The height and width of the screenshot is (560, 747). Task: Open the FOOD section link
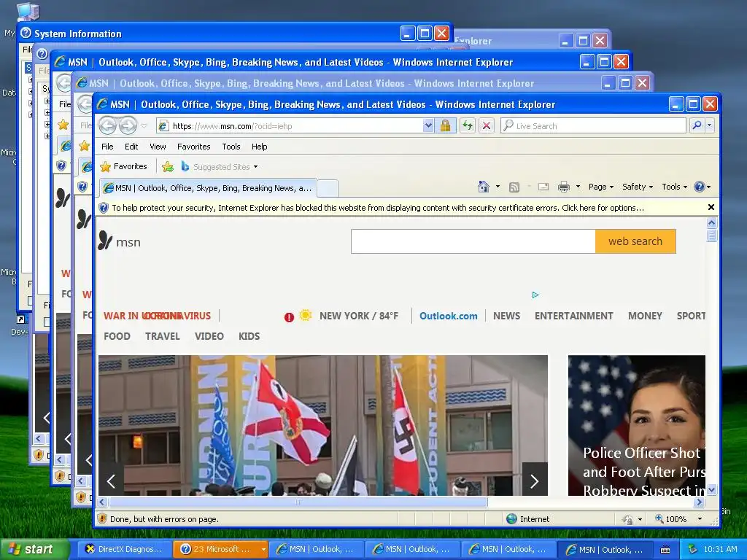click(x=117, y=336)
